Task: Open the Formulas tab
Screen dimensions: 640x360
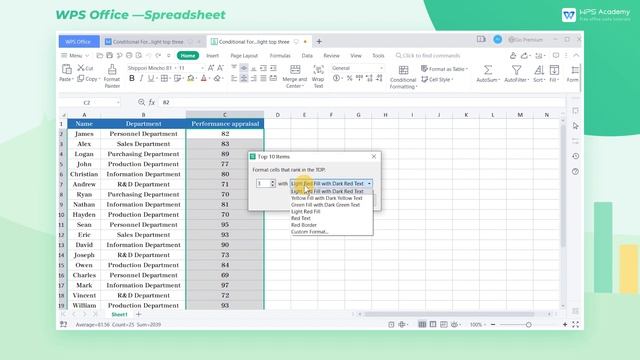Action: [280, 56]
